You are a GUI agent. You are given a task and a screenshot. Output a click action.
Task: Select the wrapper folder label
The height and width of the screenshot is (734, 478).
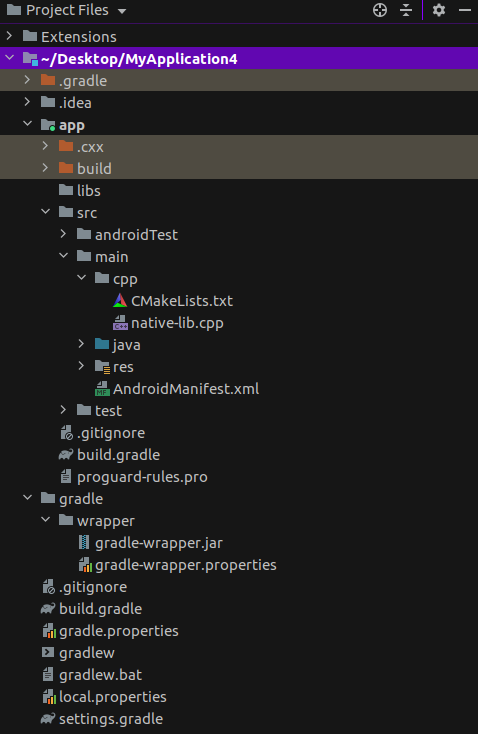click(105, 521)
